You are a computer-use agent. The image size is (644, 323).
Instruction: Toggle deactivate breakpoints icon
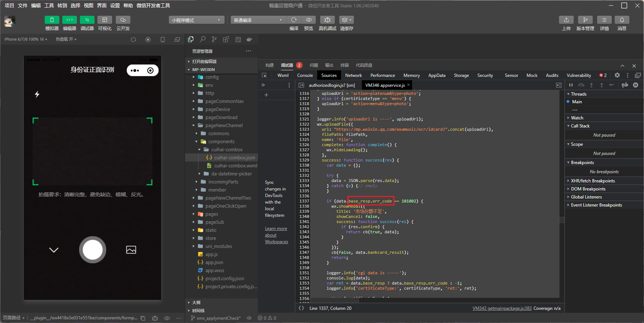625,85
